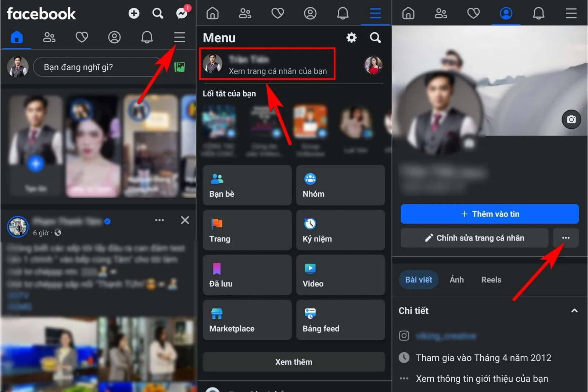Image resolution: width=588 pixels, height=392 pixels.
Task: Expand the Menu with Xem thêm
Action: [294, 362]
